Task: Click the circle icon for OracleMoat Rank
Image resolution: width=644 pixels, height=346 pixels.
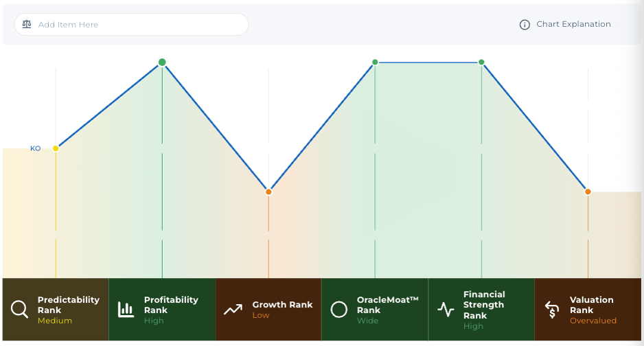Action: coord(339,310)
